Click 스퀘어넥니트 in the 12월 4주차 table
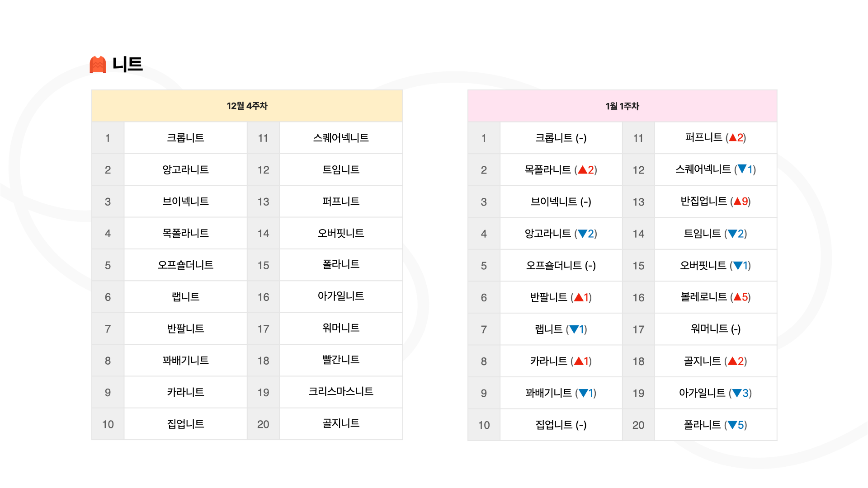The image size is (868, 488). pos(341,138)
